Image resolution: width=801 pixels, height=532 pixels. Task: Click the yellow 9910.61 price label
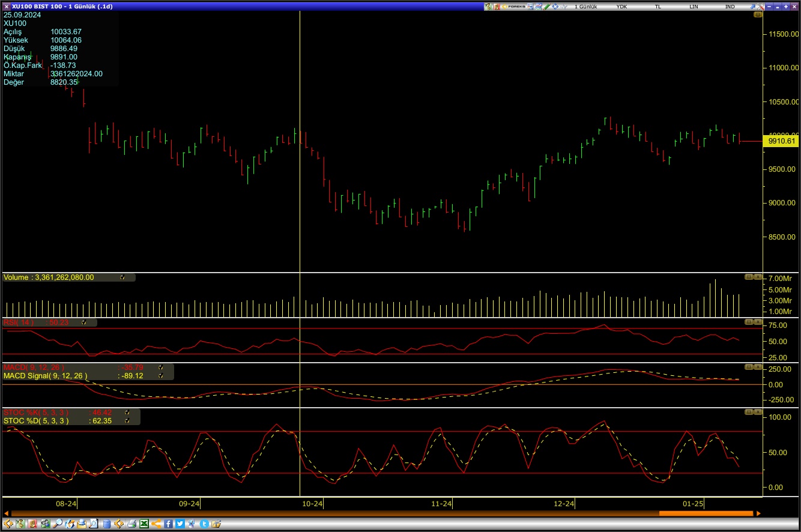point(781,142)
